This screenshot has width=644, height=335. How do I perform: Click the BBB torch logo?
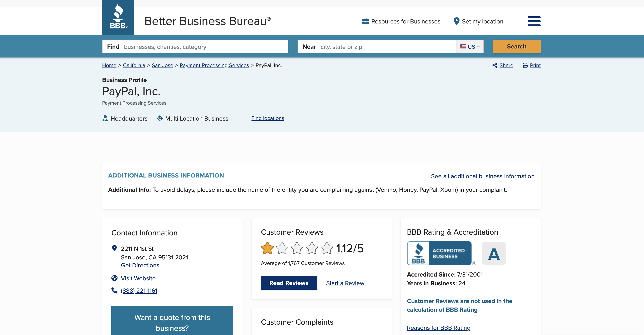coord(118,17)
